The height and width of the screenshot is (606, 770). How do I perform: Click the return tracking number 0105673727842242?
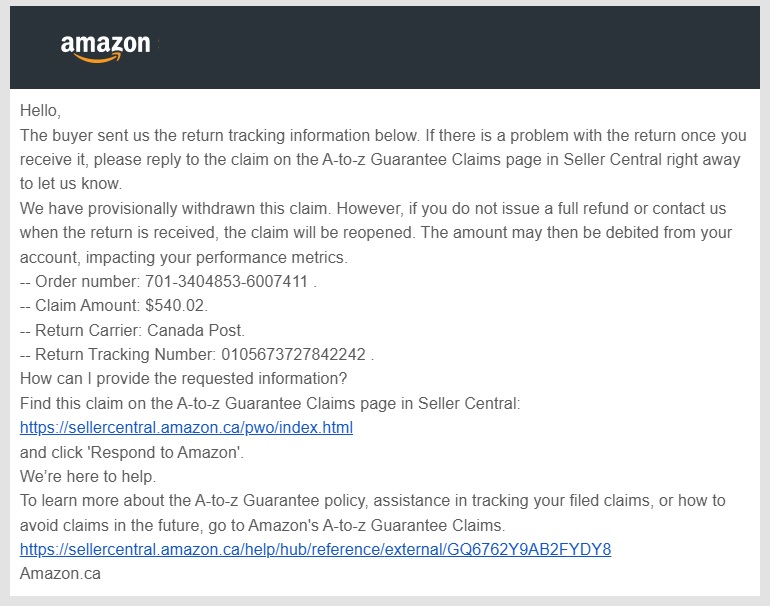(293, 355)
